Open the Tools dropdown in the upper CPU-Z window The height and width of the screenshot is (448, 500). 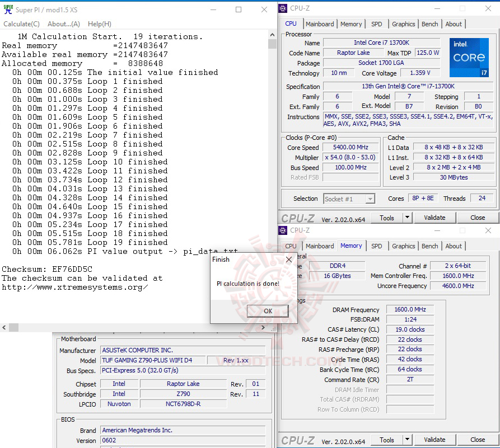tap(391, 218)
